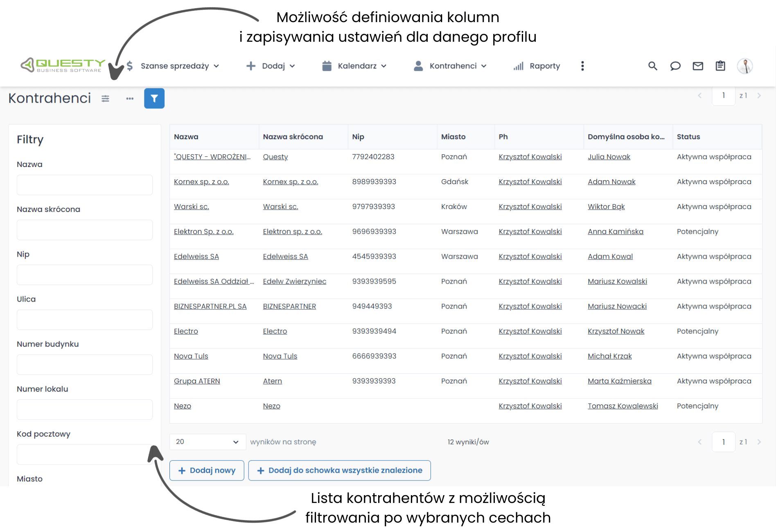The width and height of the screenshot is (776, 532).
Task: Open contact person Wiktor Bąk
Action: [606, 207]
